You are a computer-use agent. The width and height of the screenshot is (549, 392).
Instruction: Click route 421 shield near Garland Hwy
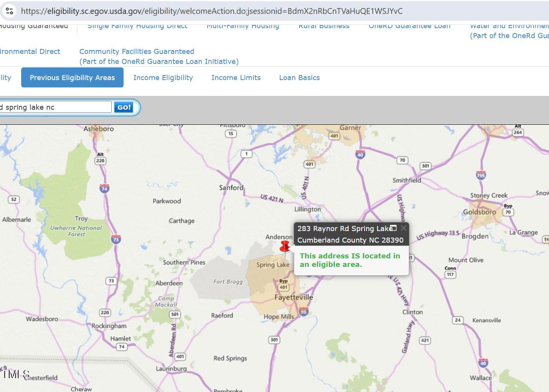(425, 340)
